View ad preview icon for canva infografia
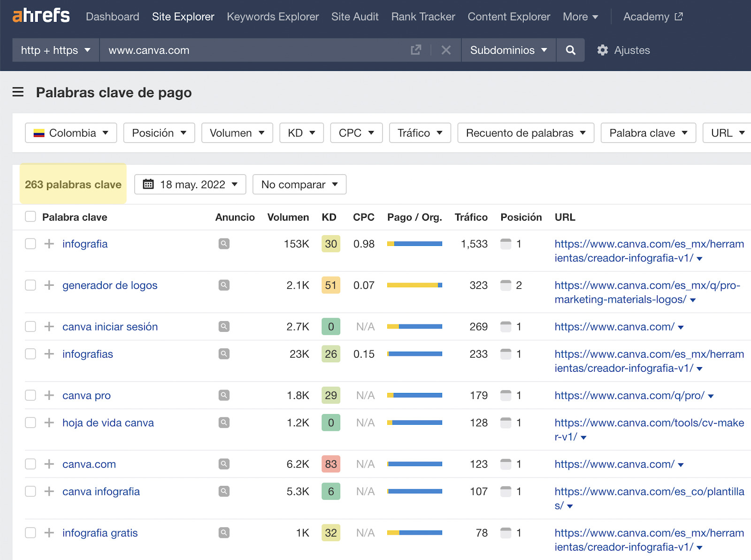Screen dimensions: 751x560 (224, 491)
